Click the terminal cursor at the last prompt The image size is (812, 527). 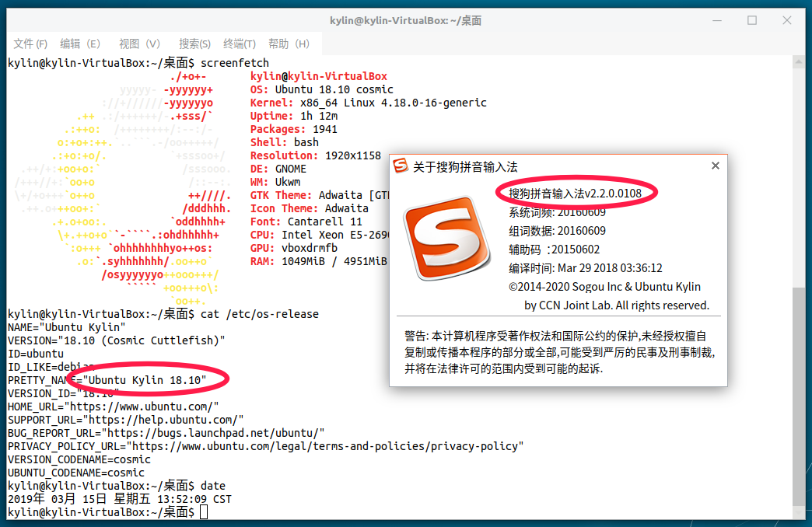204,512
